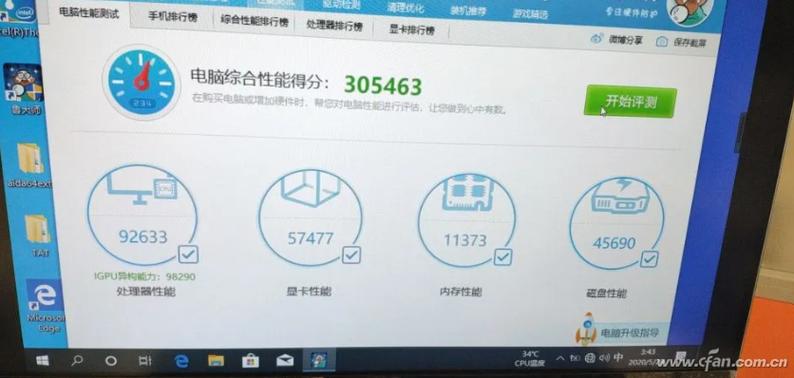Click the processor score 92633
Image resolution: width=794 pixels, height=378 pixels.
(143, 237)
